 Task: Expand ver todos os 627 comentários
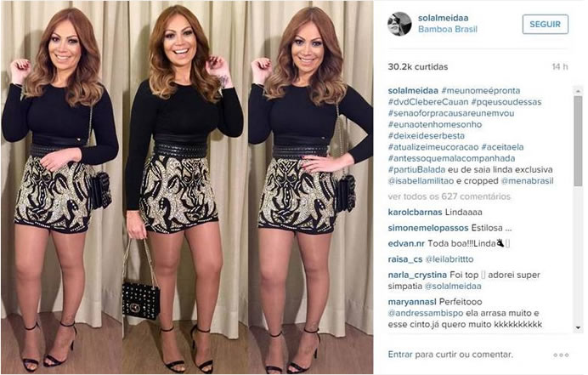pos(449,196)
